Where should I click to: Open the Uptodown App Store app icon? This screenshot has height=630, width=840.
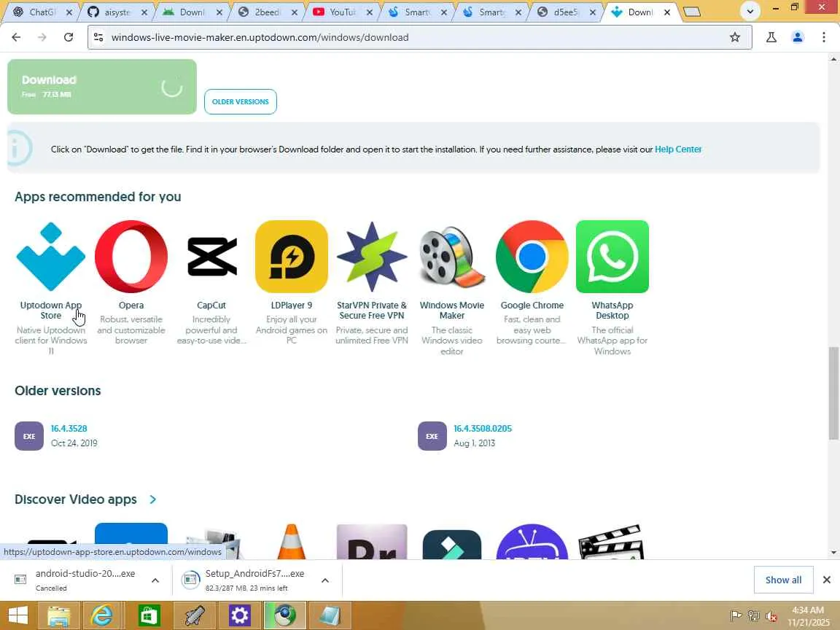(51, 257)
